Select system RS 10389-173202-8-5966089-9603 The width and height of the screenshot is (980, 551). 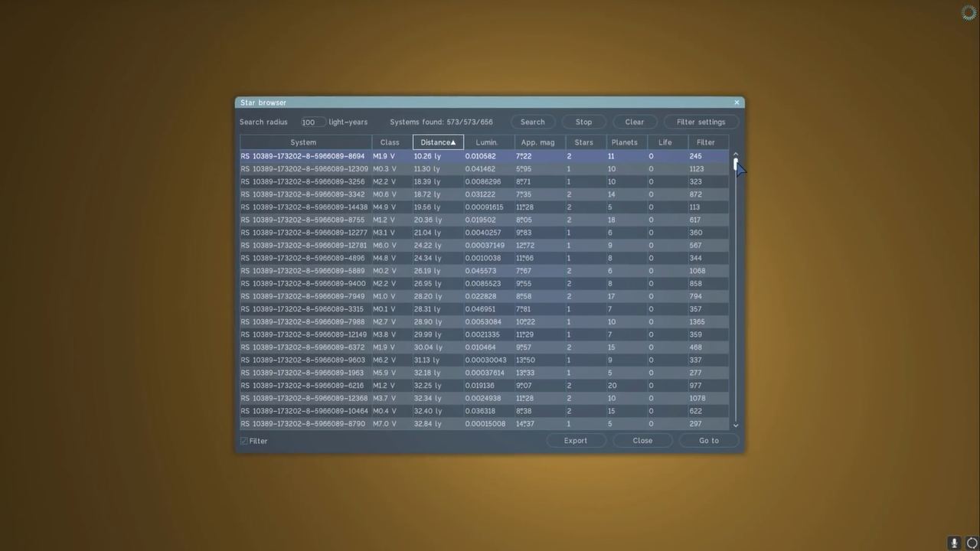pos(484,360)
